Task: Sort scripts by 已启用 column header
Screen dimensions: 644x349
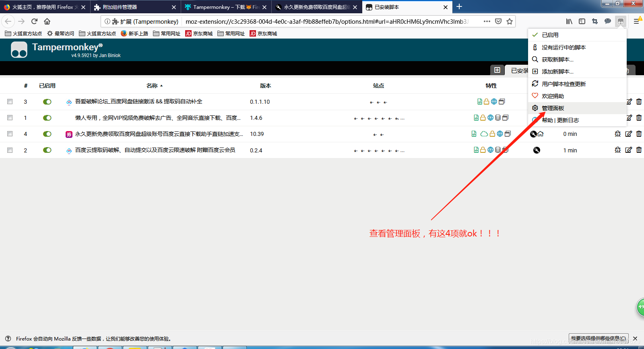Action: click(47, 86)
